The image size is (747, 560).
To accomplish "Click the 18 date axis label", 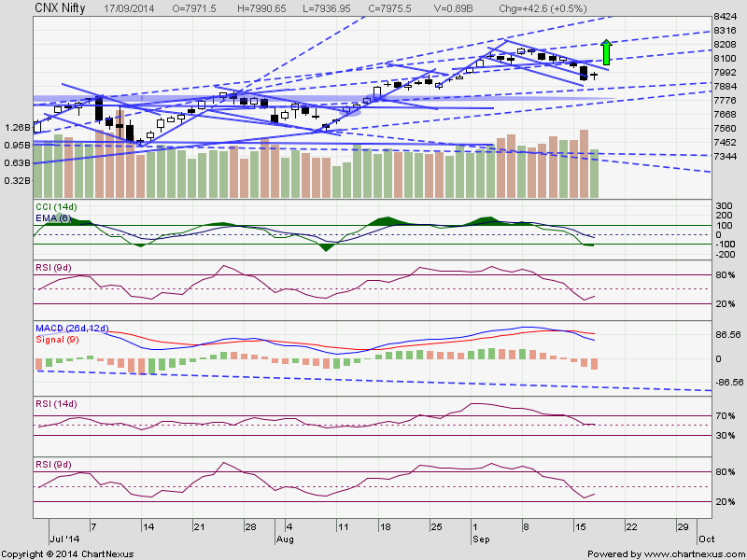I will click(x=385, y=526).
